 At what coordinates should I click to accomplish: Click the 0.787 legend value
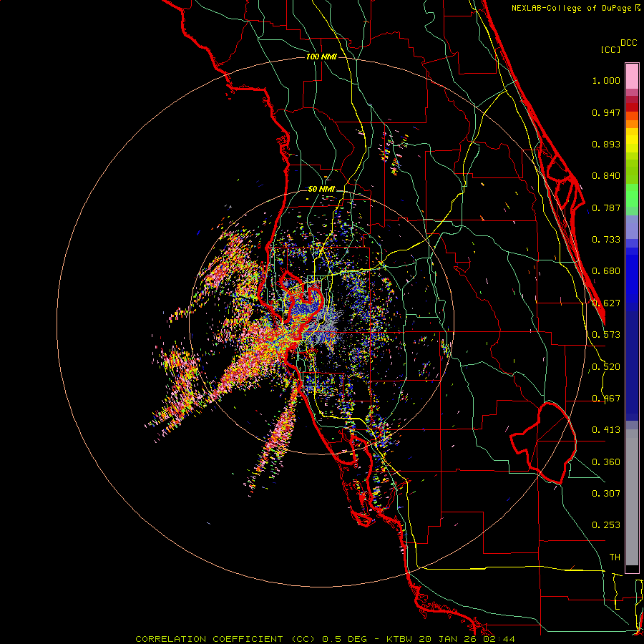pos(606,208)
